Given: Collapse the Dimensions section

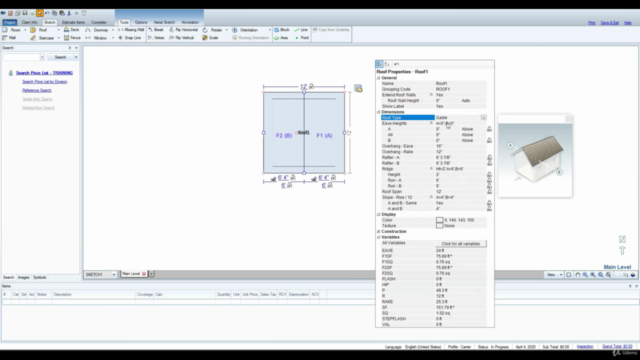Looking at the screenshot, I should 378,112.
